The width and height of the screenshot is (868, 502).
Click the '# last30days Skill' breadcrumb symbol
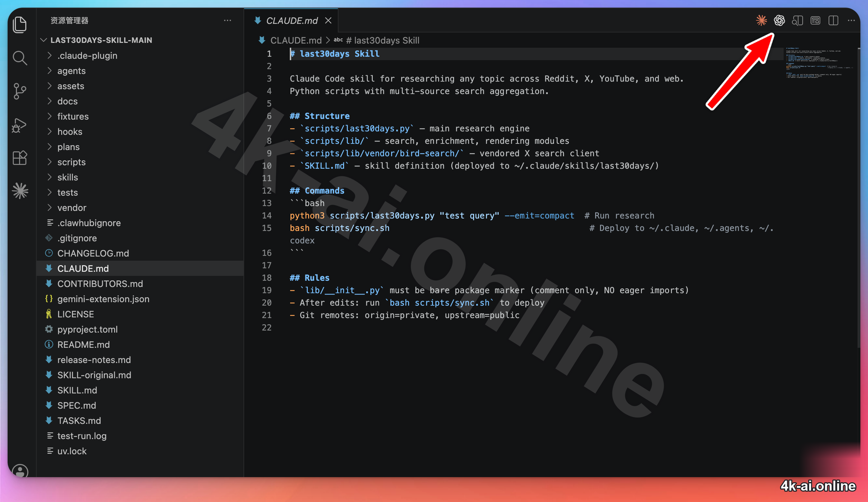383,40
